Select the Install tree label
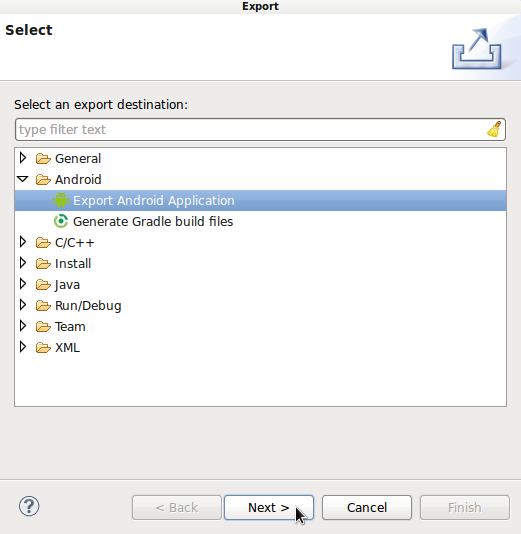The image size is (521, 534). (73, 264)
